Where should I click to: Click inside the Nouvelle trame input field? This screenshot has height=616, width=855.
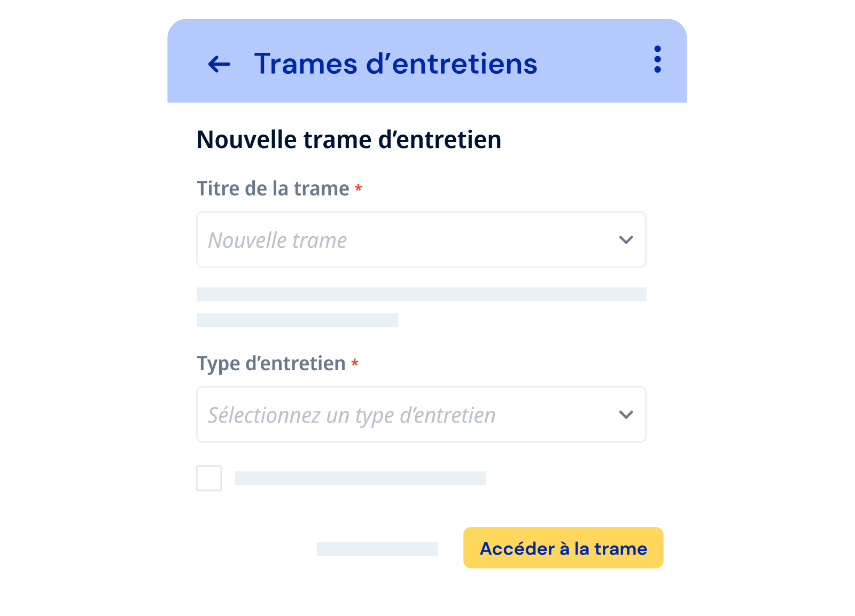pyautogui.click(x=374, y=240)
